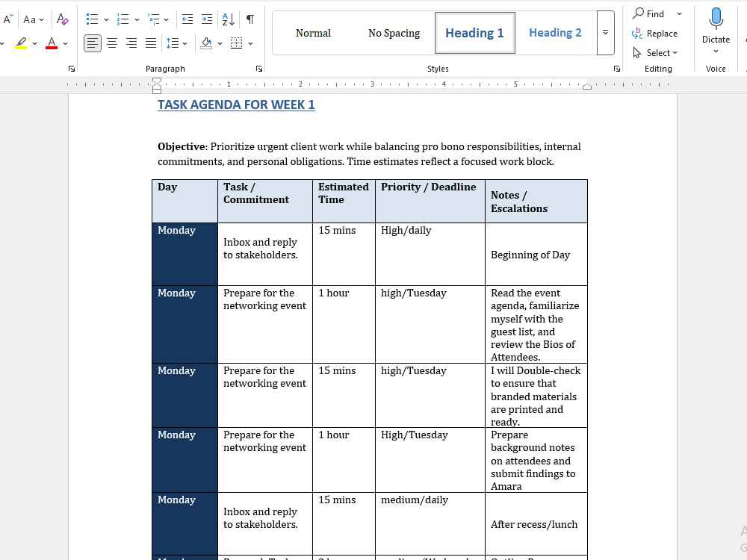This screenshot has height=560, width=747.
Task: Click the Estimated Time header cell
Action: pyautogui.click(x=344, y=201)
